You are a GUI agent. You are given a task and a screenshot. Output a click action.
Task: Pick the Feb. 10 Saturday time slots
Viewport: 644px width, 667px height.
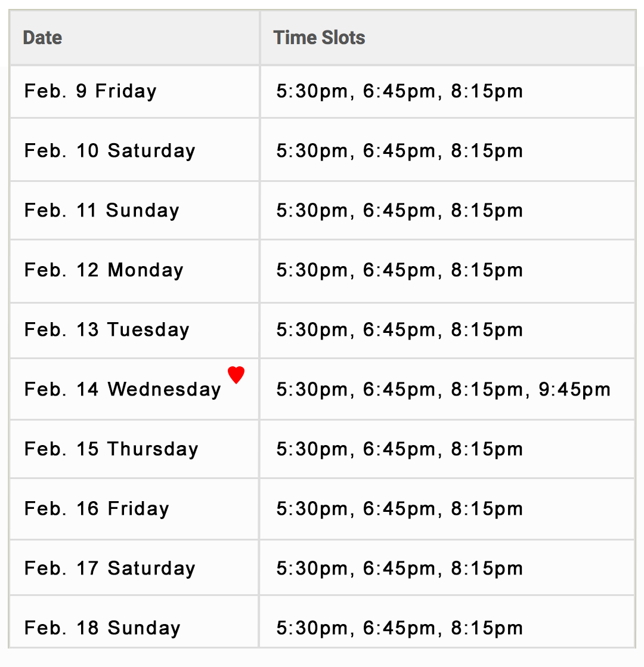[448, 150]
